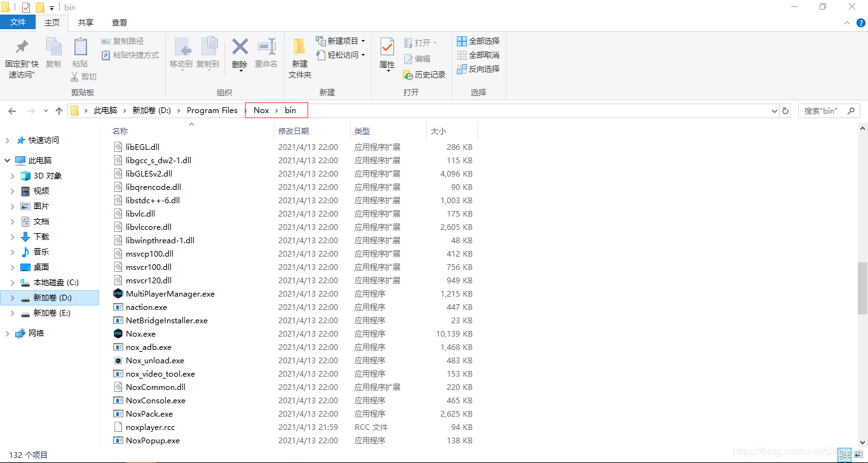Expand the 新加卷 (E:) drive node
The height and width of the screenshot is (463, 868).
(12, 313)
